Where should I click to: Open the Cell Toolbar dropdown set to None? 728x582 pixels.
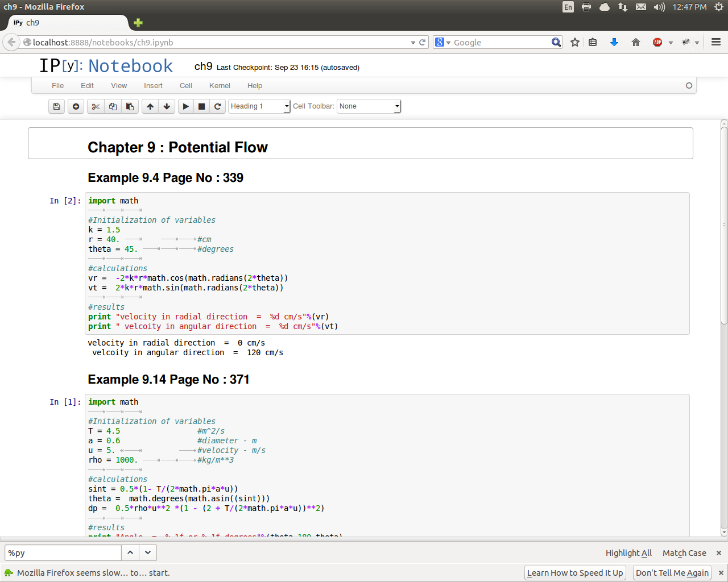point(369,106)
